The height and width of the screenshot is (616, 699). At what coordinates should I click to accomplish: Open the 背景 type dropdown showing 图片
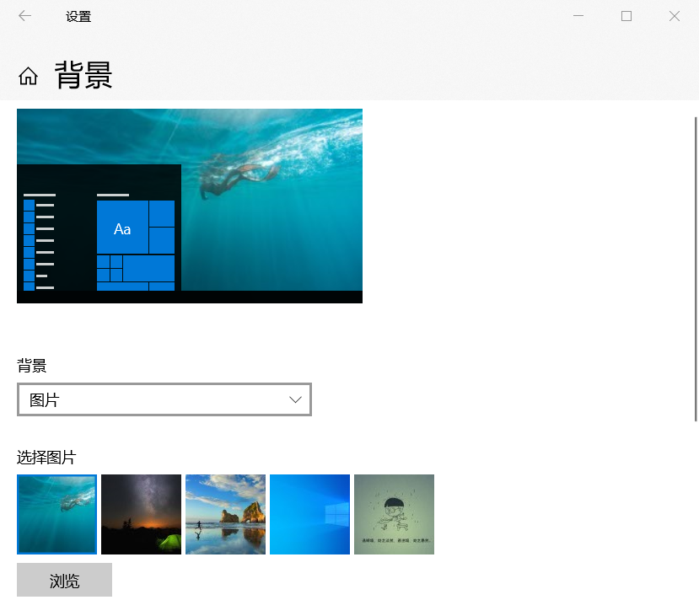tap(164, 399)
